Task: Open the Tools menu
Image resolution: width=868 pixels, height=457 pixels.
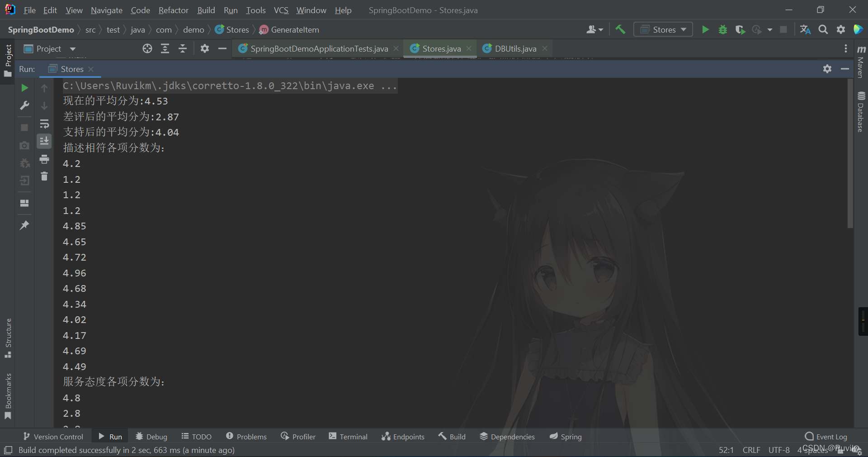Action: pos(255,10)
